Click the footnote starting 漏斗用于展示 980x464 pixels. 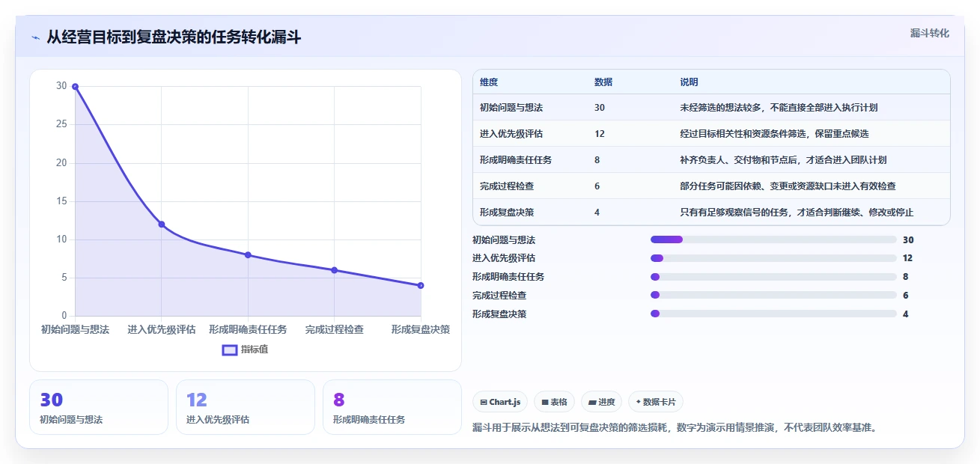click(675, 428)
